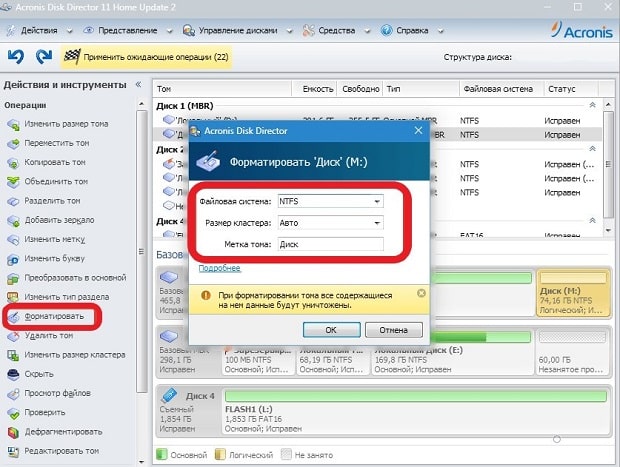Click the Не занято legend swatch
The image size is (620, 467).
tap(286, 454)
